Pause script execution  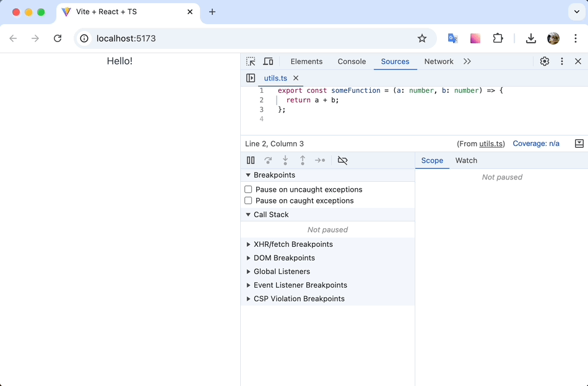pyautogui.click(x=251, y=160)
